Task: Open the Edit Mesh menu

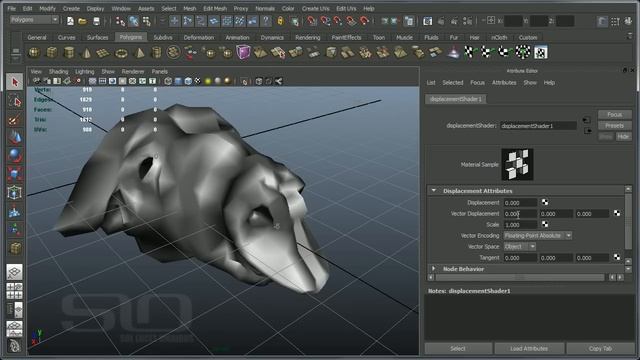Action: tap(215, 8)
